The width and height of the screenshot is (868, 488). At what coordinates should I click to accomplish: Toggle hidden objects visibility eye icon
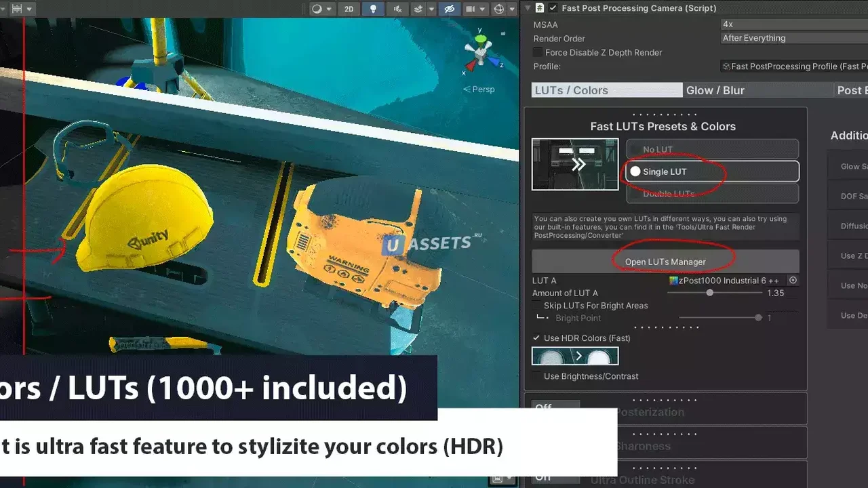(x=448, y=9)
